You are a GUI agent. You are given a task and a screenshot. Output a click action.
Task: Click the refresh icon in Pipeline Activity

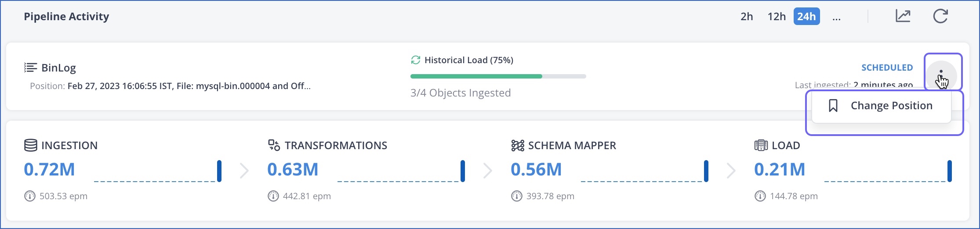940,17
